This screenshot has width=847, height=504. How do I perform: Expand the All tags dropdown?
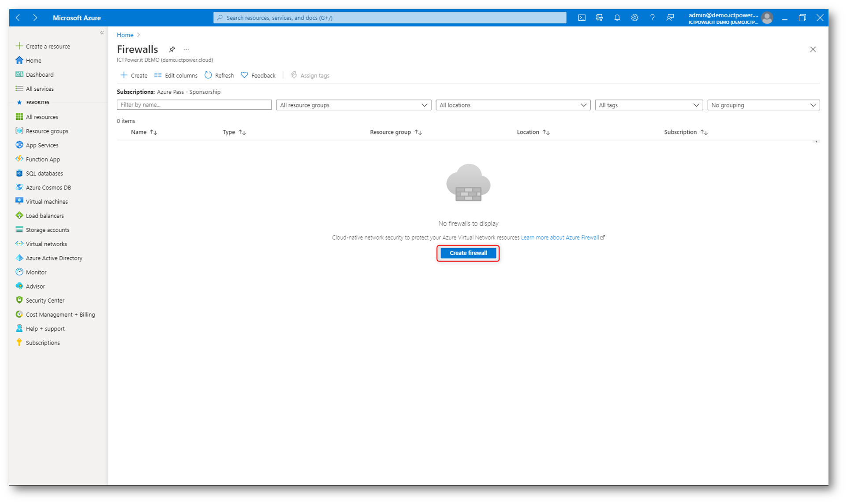649,105
